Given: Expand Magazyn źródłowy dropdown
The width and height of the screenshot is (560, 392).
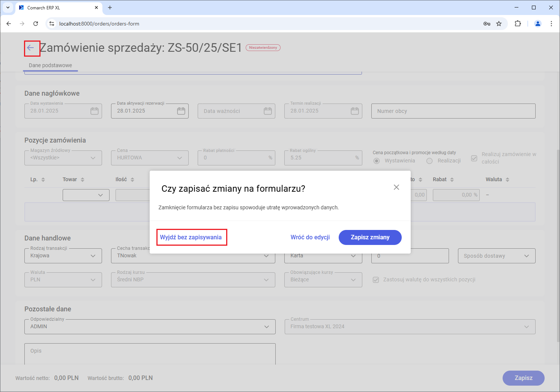Looking at the screenshot, I should tap(93, 158).
